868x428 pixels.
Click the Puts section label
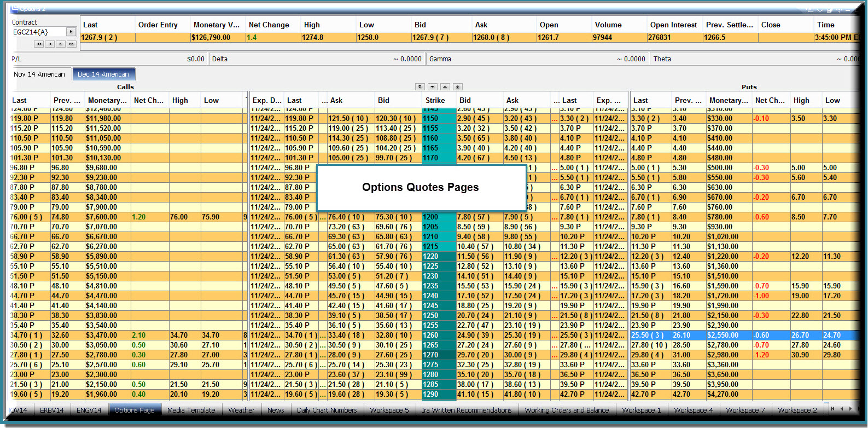(x=749, y=87)
